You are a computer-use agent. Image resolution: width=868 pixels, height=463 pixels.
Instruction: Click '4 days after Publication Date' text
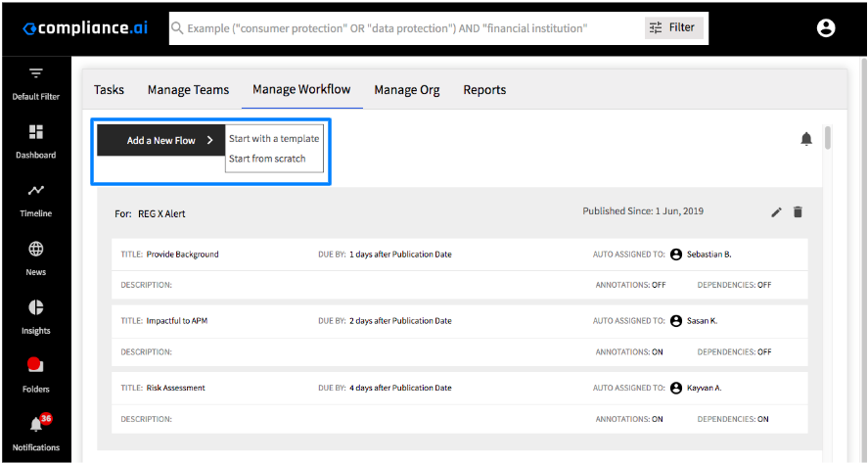[x=400, y=388]
